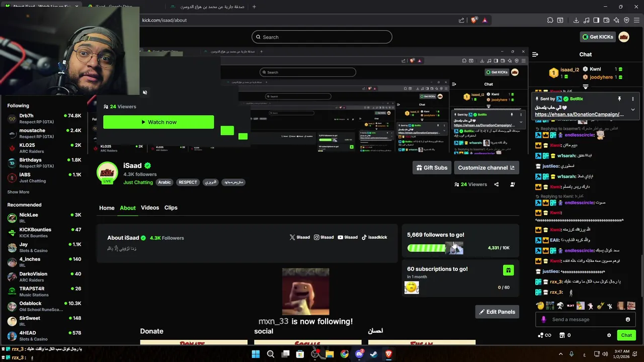
Task: Open the chat shop storefront icon
Action: coord(562,335)
